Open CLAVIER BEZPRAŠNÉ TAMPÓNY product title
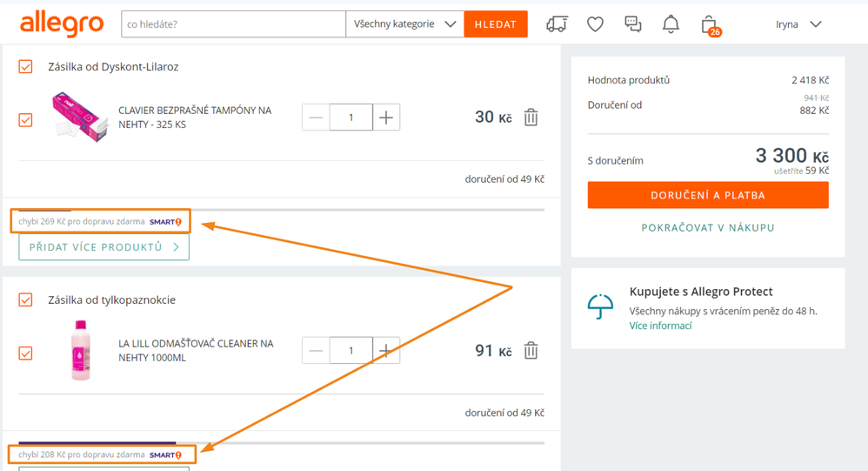Image resolution: width=868 pixels, height=471 pixels. coord(195,117)
